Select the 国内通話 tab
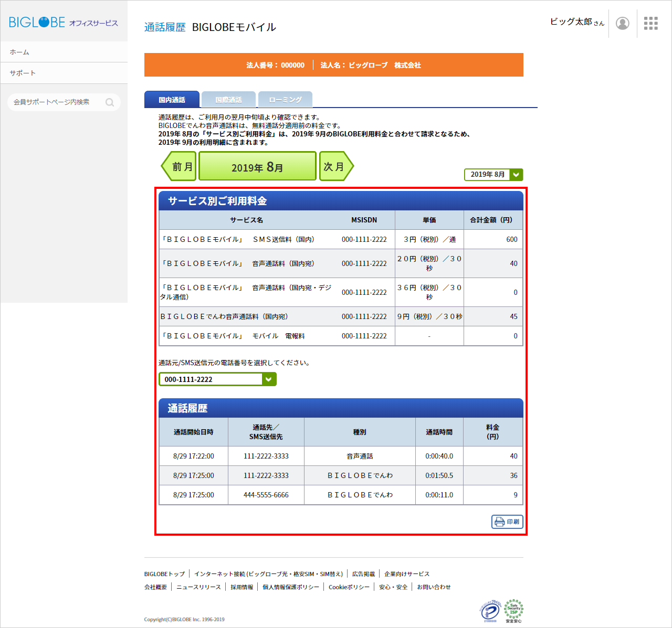Screen dimensions: 672x628 point(172,100)
